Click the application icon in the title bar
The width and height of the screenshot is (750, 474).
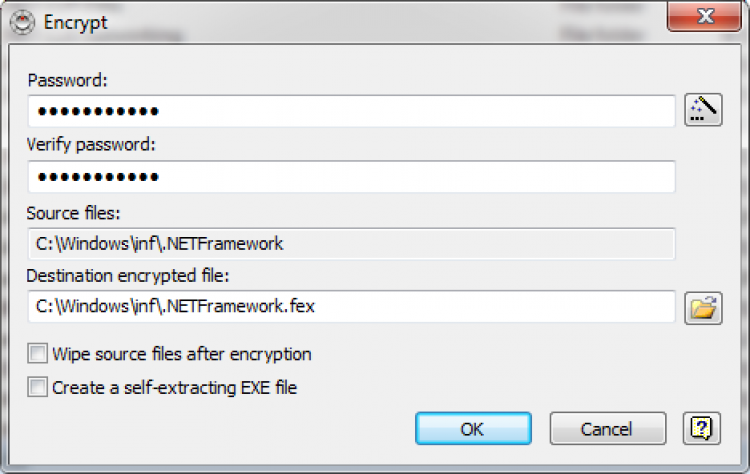click(16, 20)
